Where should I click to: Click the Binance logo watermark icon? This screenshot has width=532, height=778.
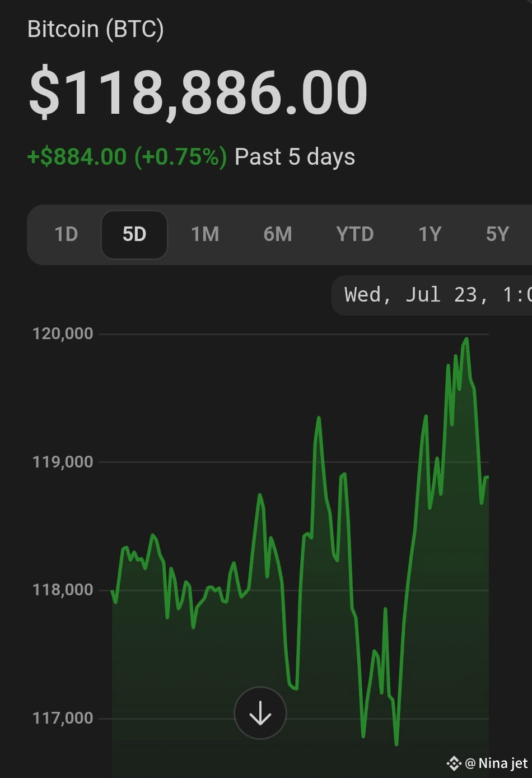(454, 763)
